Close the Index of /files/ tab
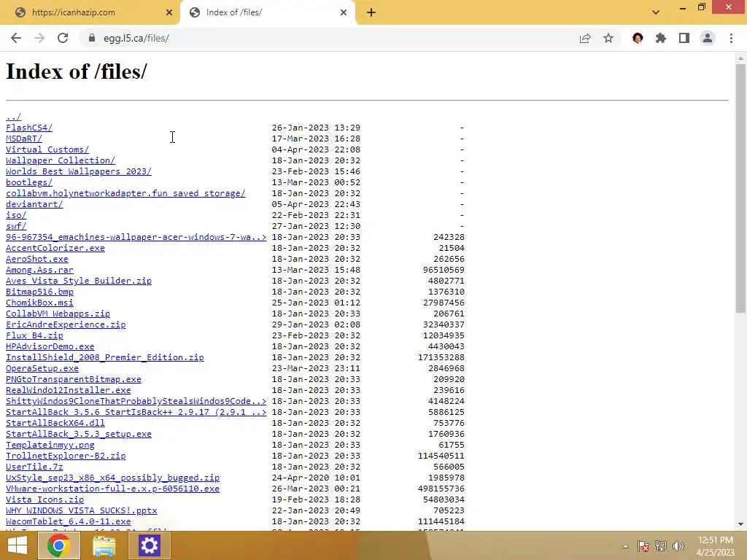 (x=344, y=12)
